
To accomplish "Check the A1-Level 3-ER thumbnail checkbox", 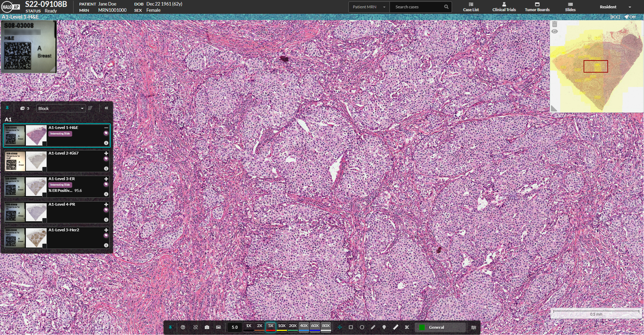I will coord(45,195).
